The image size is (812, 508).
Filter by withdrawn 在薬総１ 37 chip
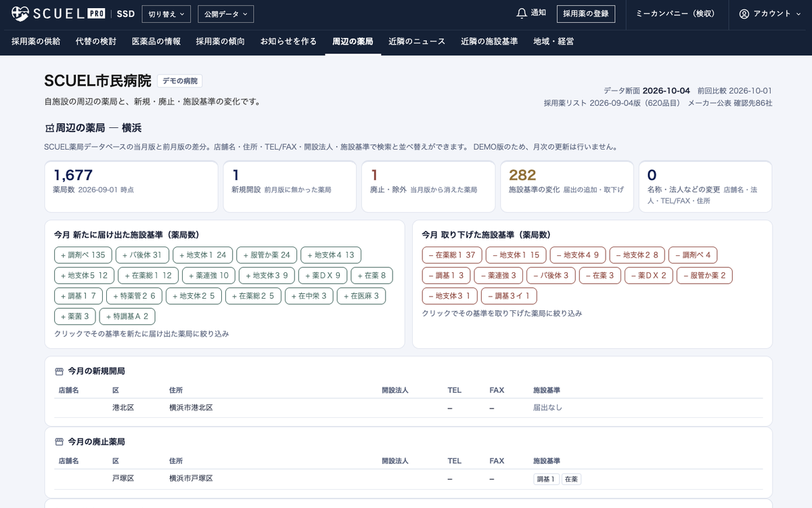[452, 255]
